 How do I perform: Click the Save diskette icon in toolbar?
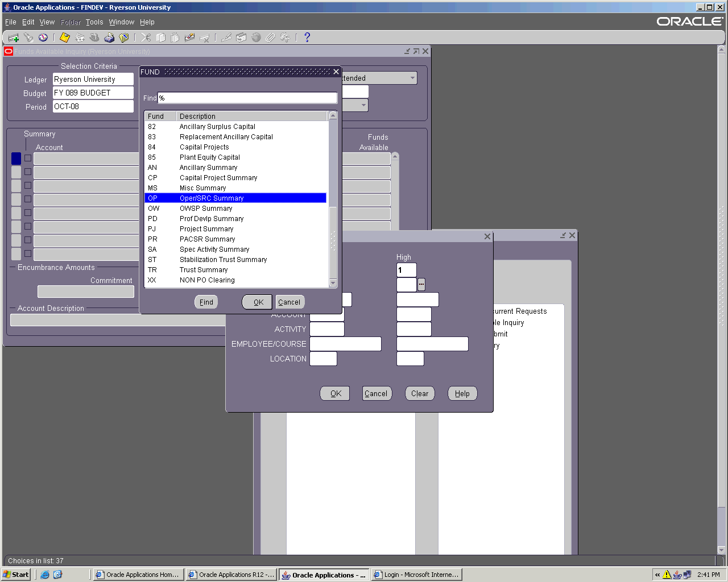tap(64, 38)
